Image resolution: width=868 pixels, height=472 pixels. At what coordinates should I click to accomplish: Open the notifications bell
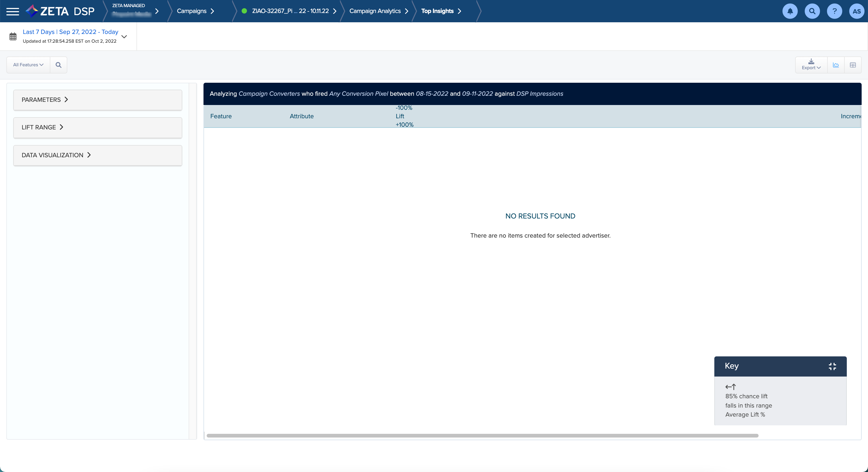[x=790, y=11]
